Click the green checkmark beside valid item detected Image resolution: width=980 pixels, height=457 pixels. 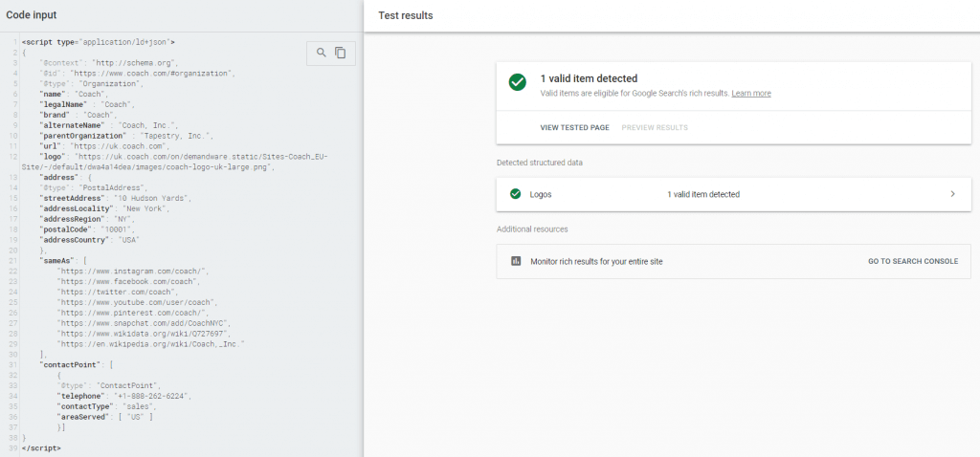tap(517, 82)
